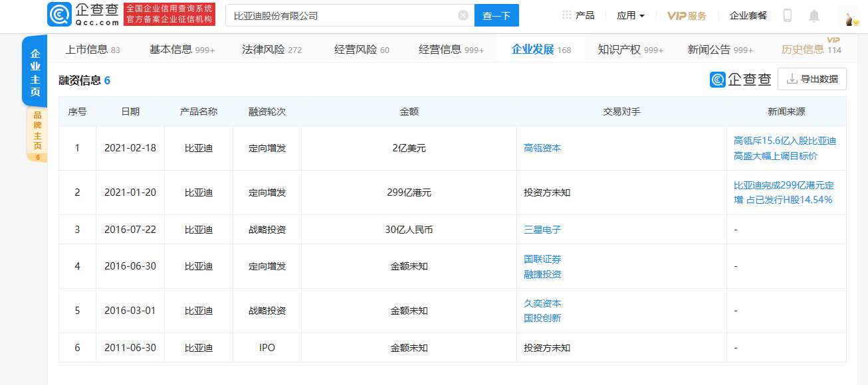Click the blue 查一下 search button

(496, 15)
